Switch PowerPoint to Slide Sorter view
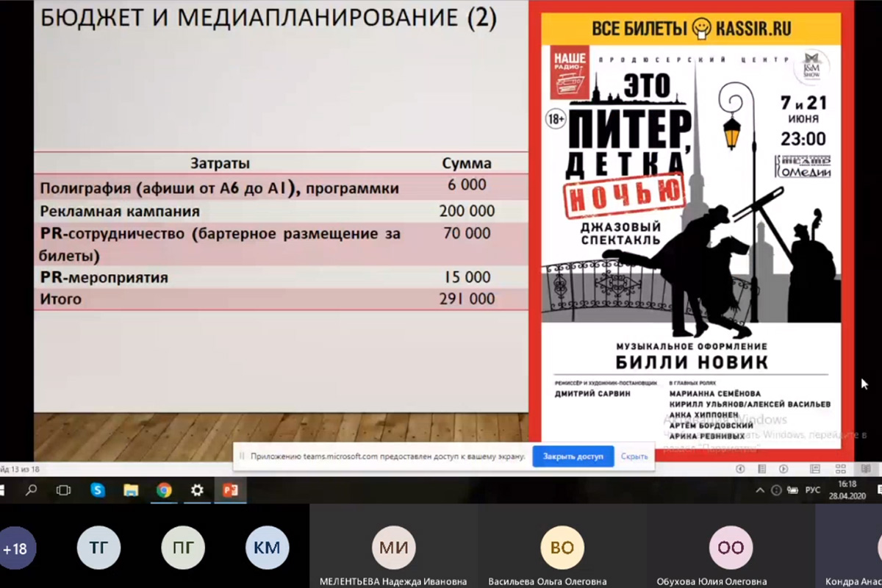The width and height of the screenshot is (882, 588). click(840, 469)
